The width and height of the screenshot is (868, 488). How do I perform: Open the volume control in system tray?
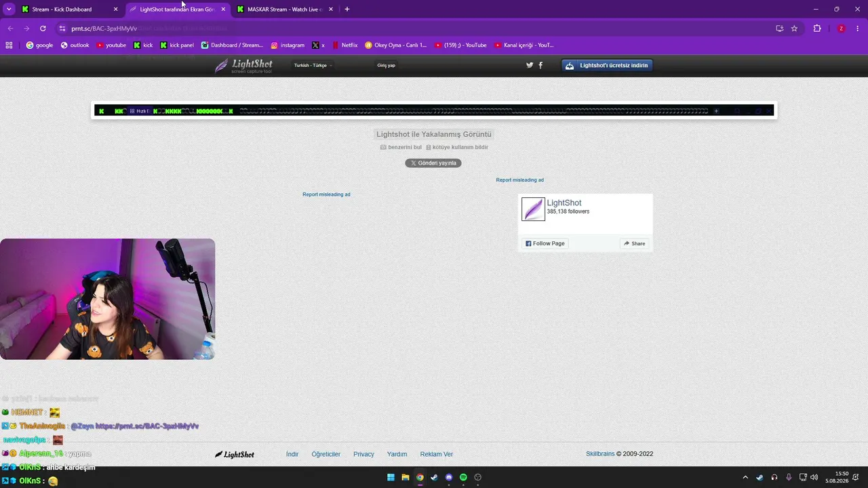click(814, 477)
